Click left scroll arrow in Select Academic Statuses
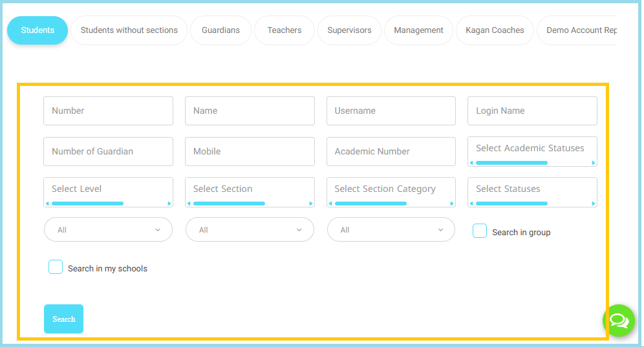 pos(471,163)
